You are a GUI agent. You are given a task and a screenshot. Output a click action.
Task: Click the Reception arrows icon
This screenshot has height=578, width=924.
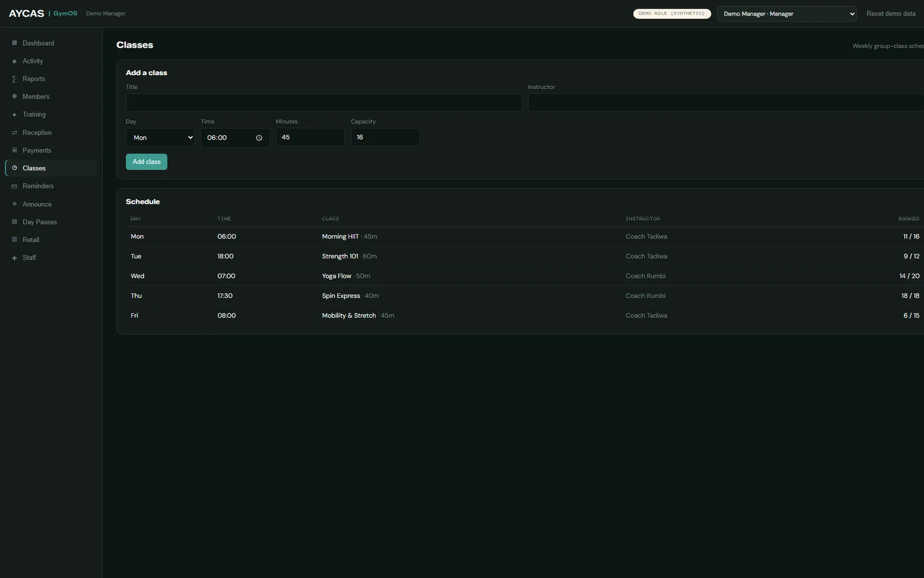(14, 132)
